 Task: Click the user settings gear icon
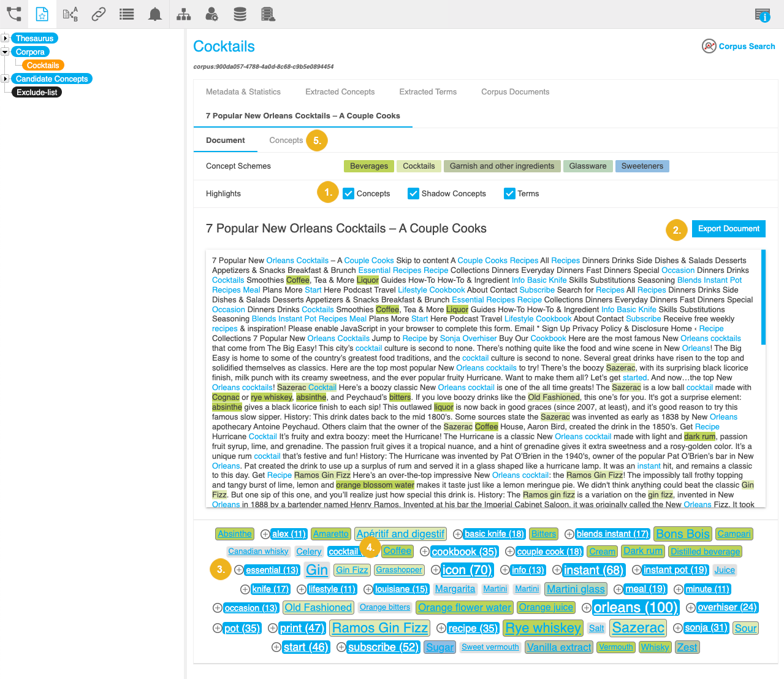click(x=211, y=13)
